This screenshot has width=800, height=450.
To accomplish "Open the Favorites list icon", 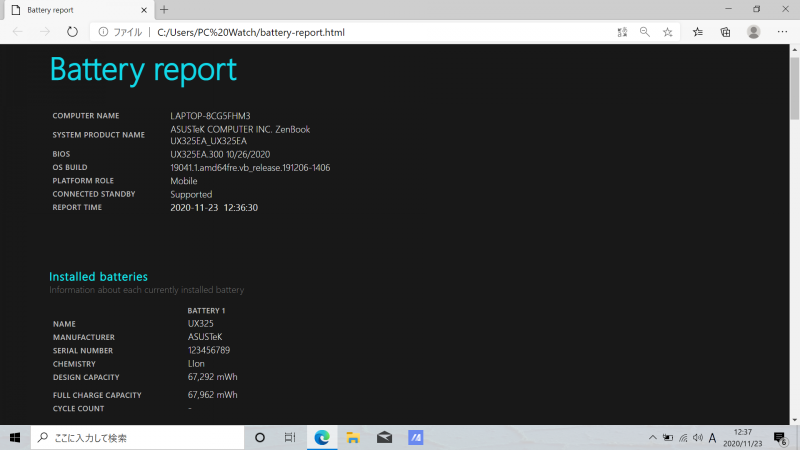I will [697, 32].
